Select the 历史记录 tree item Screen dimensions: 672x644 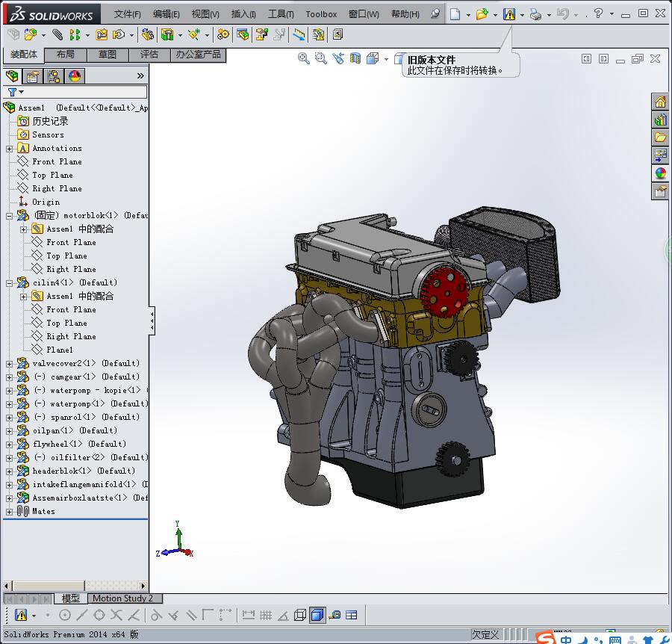(x=50, y=121)
